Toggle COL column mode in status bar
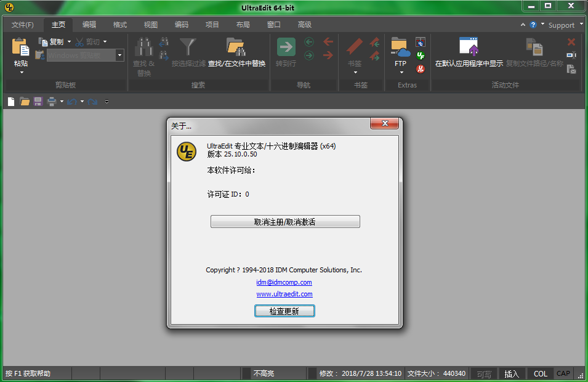Viewport: 588px width, 382px height. (x=541, y=374)
